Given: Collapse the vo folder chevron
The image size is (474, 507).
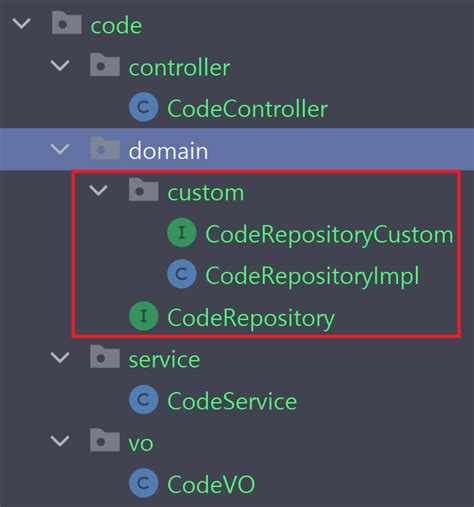Looking at the screenshot, I should 60,441.
